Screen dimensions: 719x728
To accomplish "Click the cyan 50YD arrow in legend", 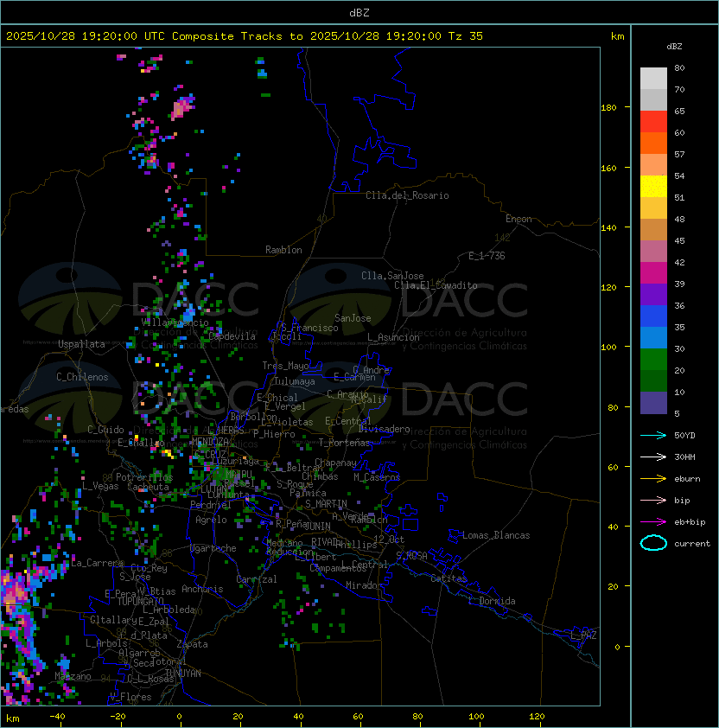I will [x=653, y=435].
